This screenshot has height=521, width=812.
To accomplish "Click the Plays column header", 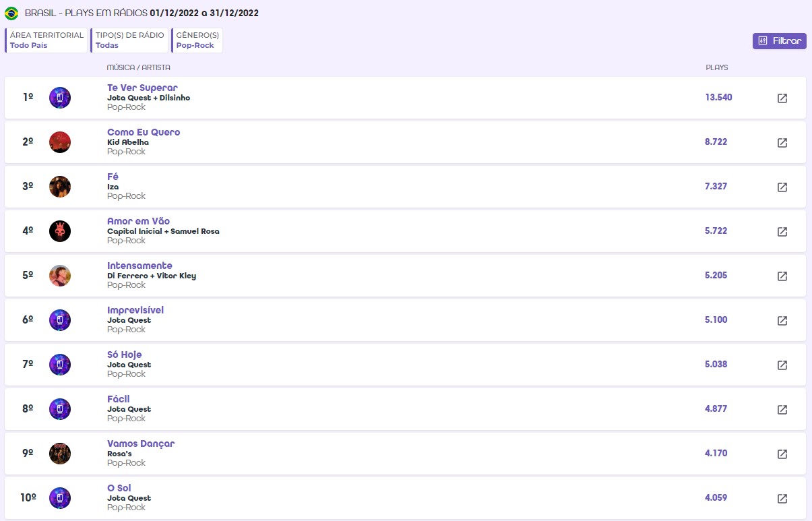I will 717,67.
